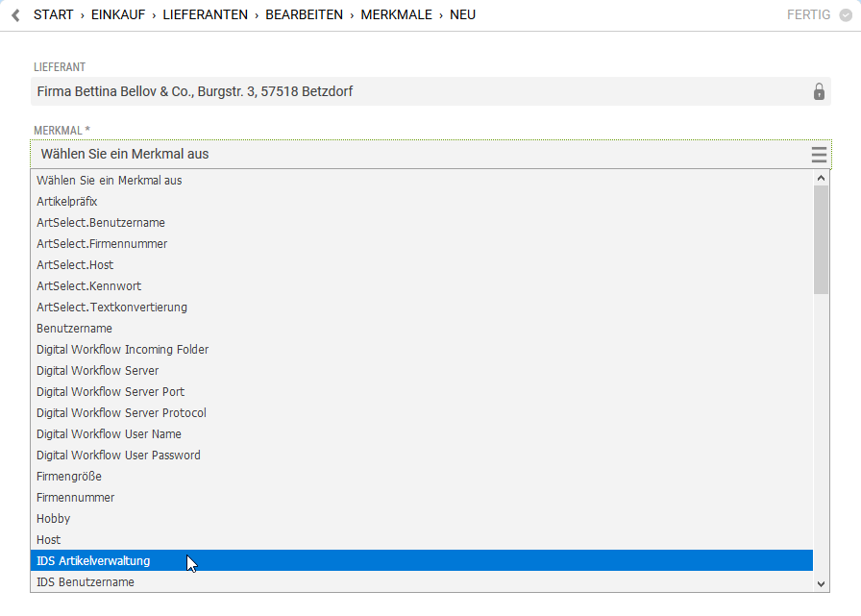Screen dimensions: 861x616
Task: Select 'Digital Workflow Server Port' entry
Action: [x=111, y=392]
